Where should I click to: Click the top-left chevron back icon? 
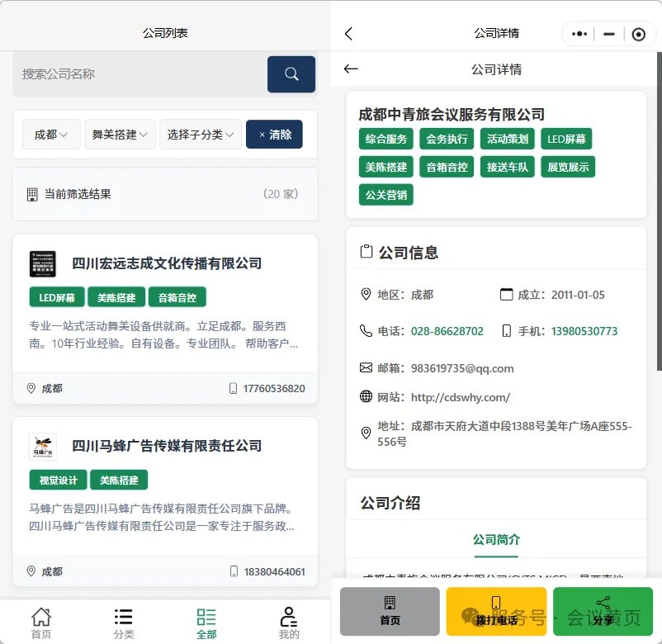pyautogui.click(x=348, y=34)
